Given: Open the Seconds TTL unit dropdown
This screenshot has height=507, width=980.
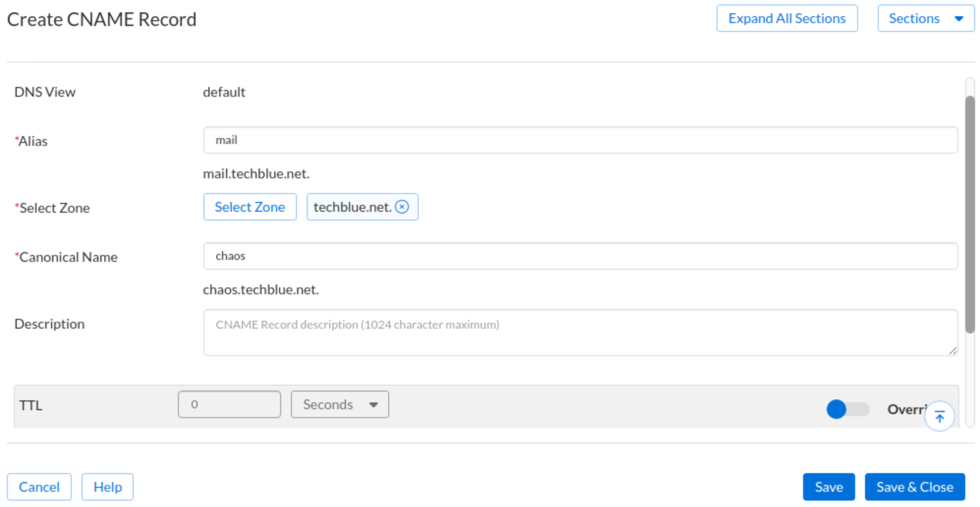Looking at the screenshot, I should (340, 404).
